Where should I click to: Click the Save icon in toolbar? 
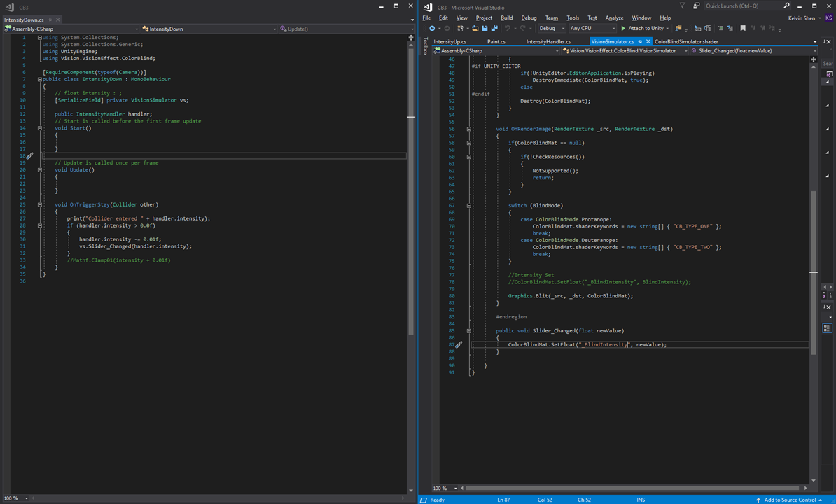[485, 29]
